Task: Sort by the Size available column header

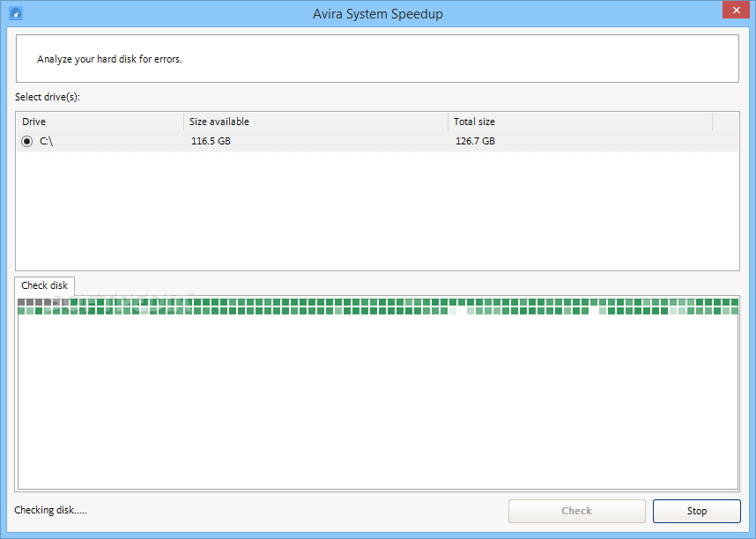Action: click(315, 122)
